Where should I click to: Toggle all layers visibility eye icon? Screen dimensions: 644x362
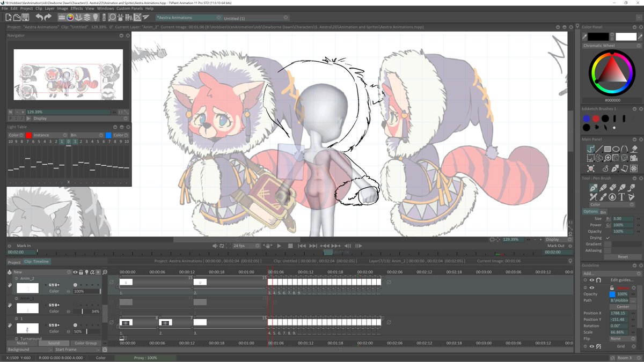(x=75, y=272)
